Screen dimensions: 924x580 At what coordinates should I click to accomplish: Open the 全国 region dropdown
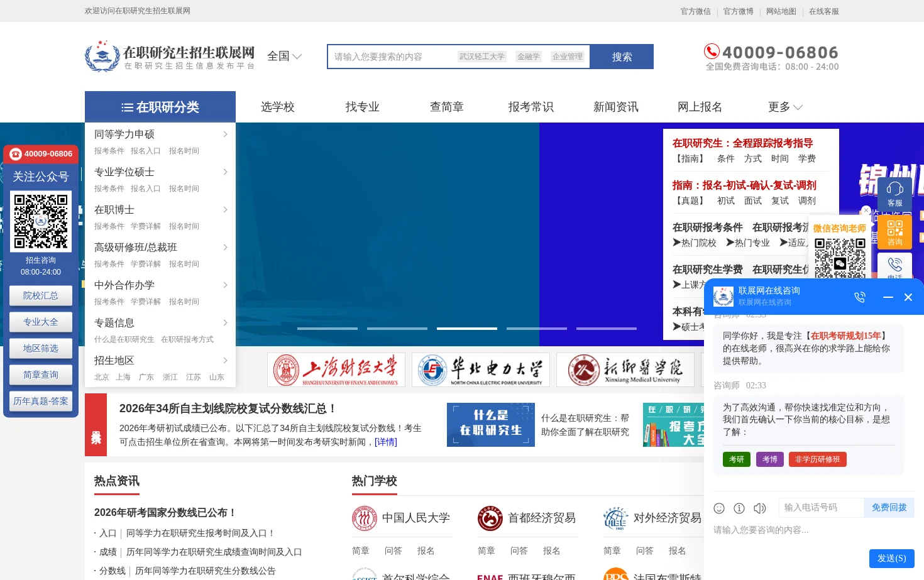tap(284, 56)
